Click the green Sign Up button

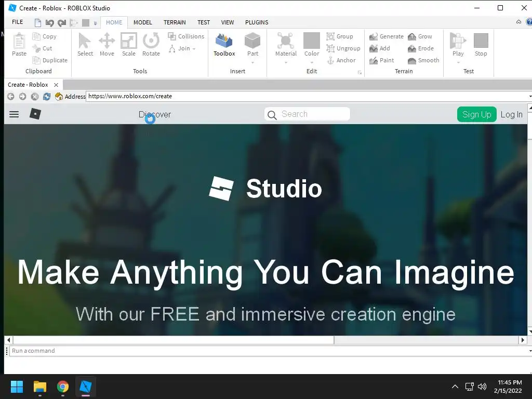coord(477,114)
